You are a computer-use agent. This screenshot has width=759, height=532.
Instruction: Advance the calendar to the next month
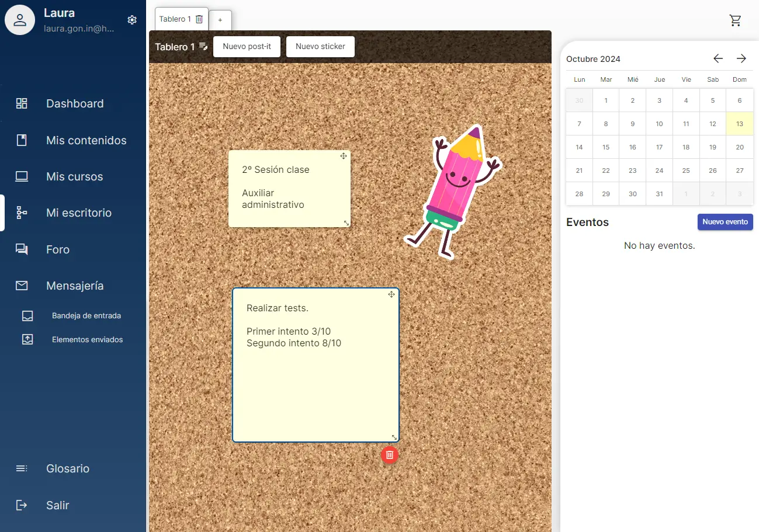741,58
